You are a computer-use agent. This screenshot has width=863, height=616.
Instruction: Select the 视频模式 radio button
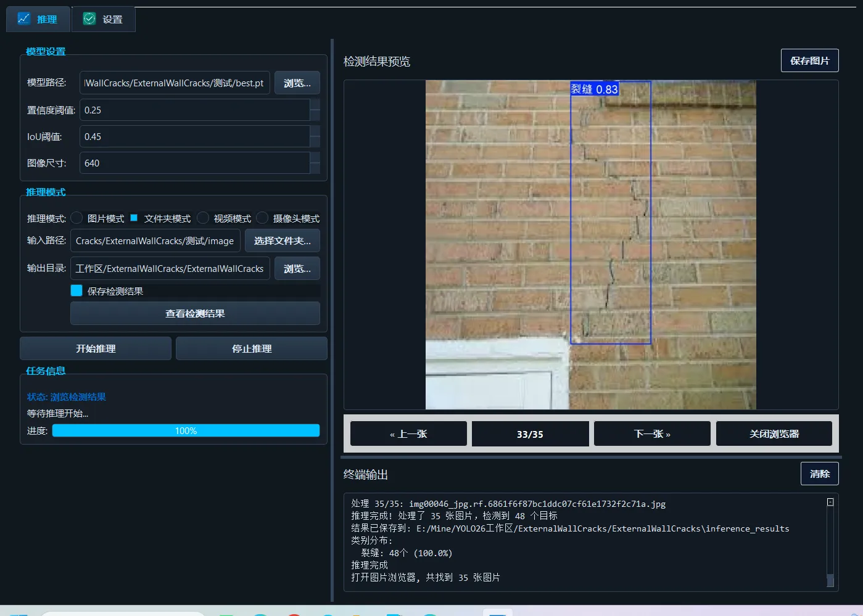coord(203,218)
